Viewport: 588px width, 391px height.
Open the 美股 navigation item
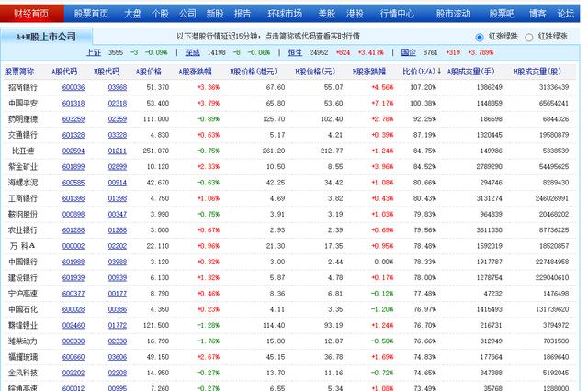coord(327,14)
